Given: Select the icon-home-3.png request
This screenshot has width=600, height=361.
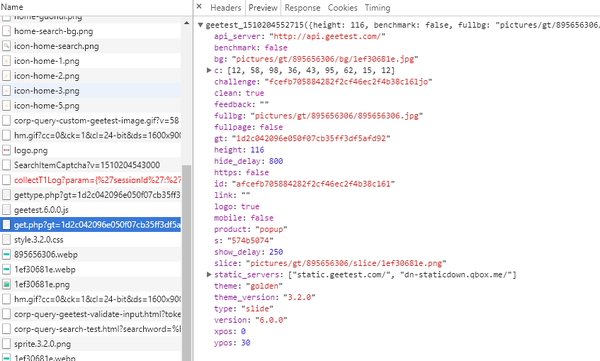Looking at the screenshot, I should 91,91.
